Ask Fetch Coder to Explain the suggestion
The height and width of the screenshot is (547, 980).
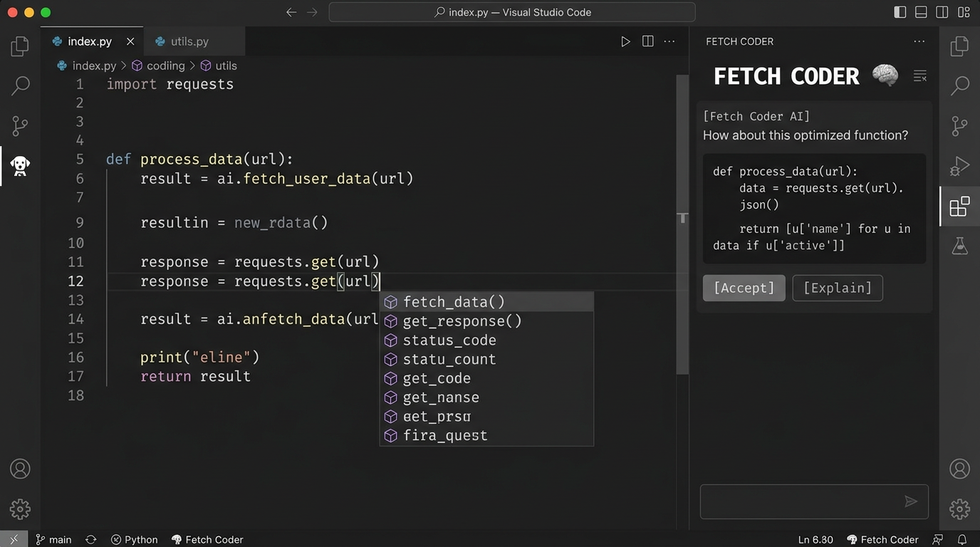coord(837,288)
